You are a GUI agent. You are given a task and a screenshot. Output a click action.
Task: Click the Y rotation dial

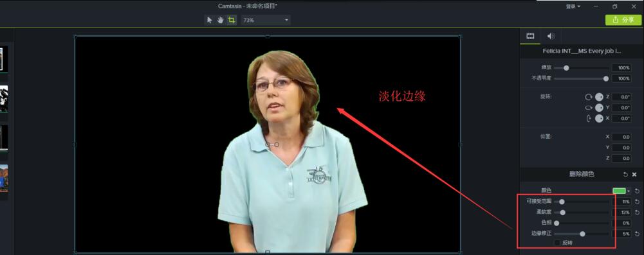point(599,108)
